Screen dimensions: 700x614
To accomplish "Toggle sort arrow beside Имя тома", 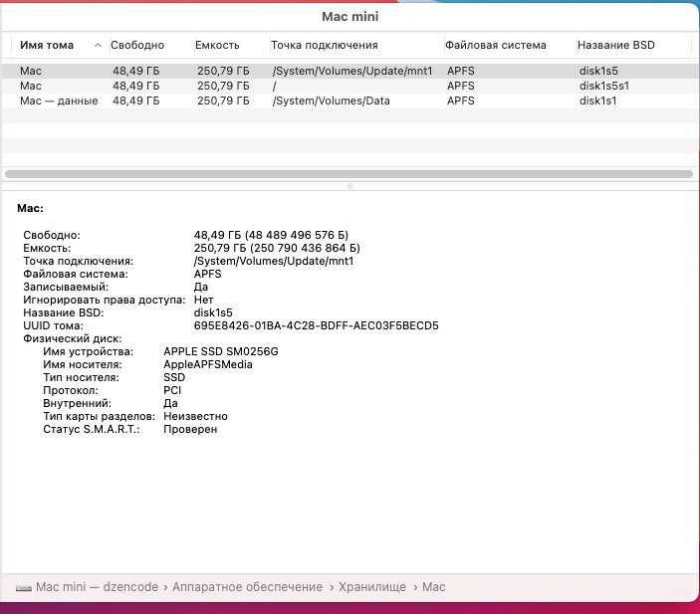I will pyautogui.click(x=98, y=45).
